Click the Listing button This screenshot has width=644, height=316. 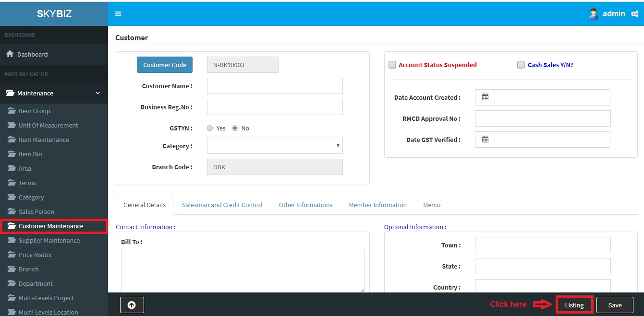pos(574,305)
